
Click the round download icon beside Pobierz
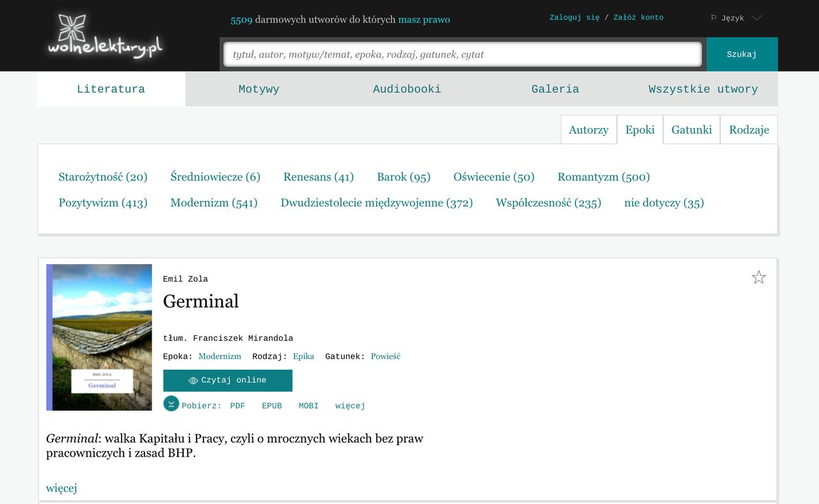171,404
